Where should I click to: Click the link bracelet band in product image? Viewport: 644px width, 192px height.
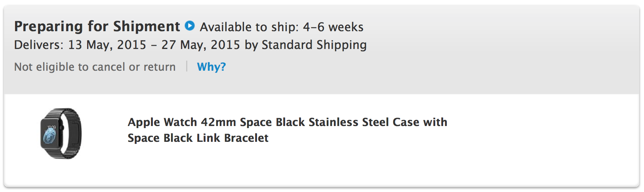74,134
